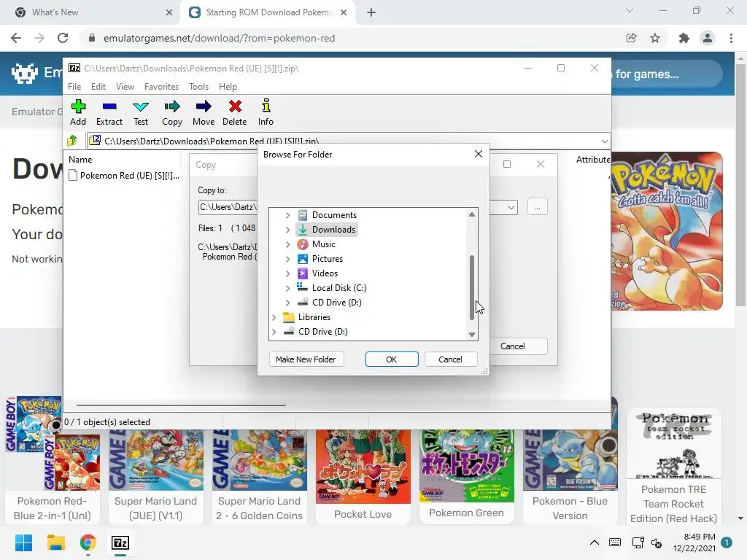Reload the Chrome page
Image resolution: width=747 pixels, height=560 pixels.
(x=63, y=38)
